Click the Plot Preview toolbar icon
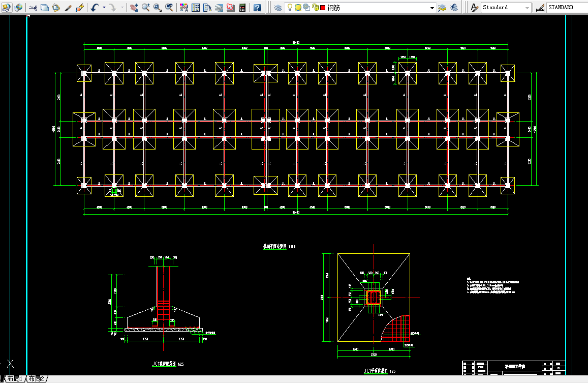588x384 pixels. (7, 7)
